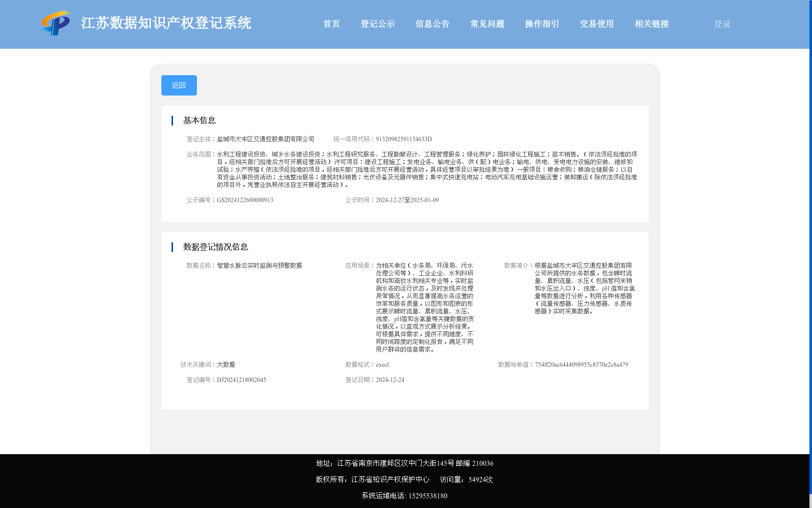Image resolution: width=812 pixels, height=508 pixels.
Task: Go to 信息公告 in the navigation
Action: (x=432, y=24)
